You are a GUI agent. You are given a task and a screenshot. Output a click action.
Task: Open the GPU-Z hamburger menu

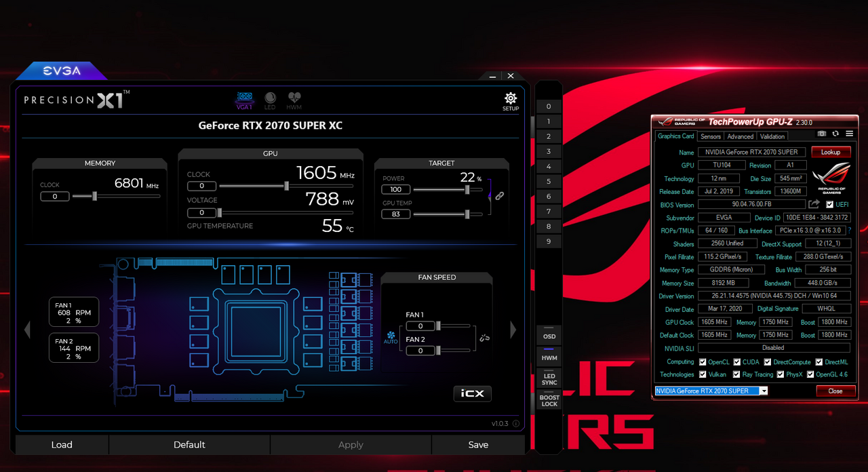849,134
